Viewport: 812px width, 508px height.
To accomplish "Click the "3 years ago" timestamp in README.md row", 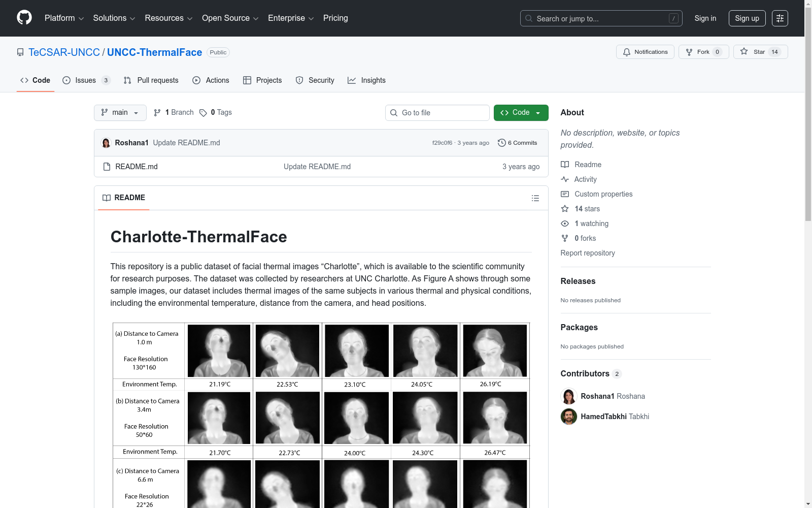I will pyautogui.click(x=521, y=167).
